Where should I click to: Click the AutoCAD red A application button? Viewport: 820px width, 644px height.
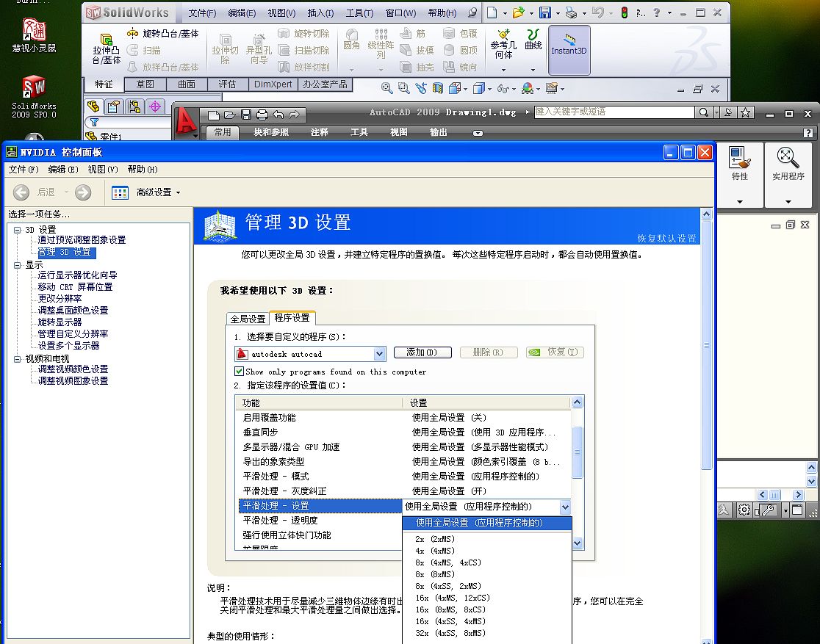click(186, 121)
